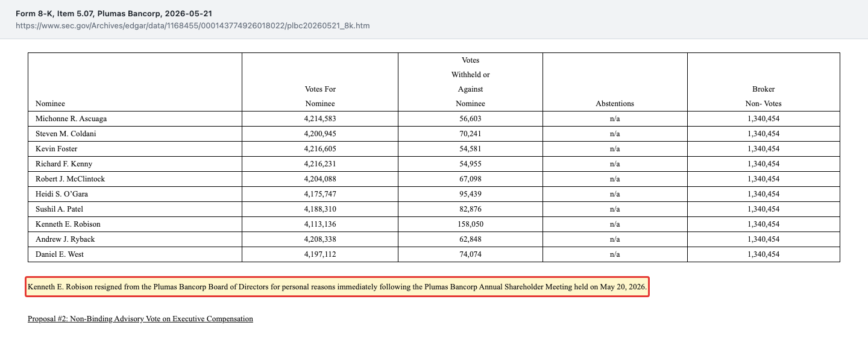Click abstentions n/a in West row

(615, 254)
